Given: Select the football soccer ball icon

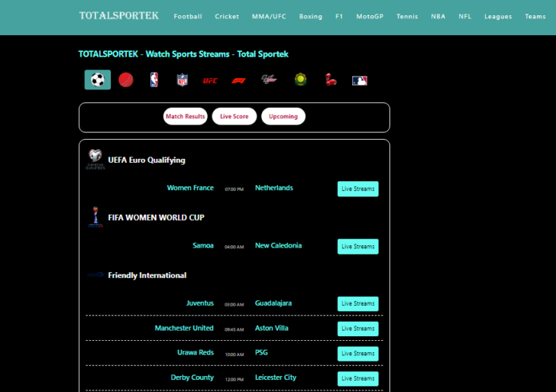Looking at the screenshot, I should click(98, 79).
